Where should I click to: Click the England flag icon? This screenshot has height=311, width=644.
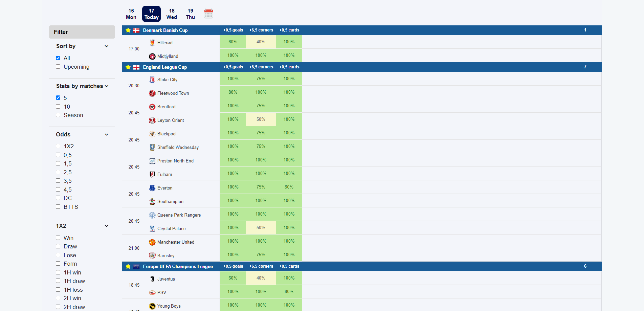[136, 67]
